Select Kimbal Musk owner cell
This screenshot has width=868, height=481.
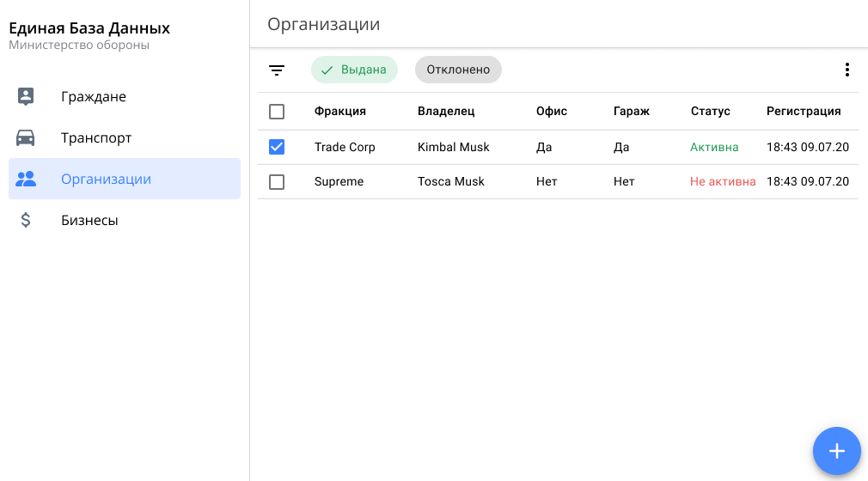tap(453, 148)
